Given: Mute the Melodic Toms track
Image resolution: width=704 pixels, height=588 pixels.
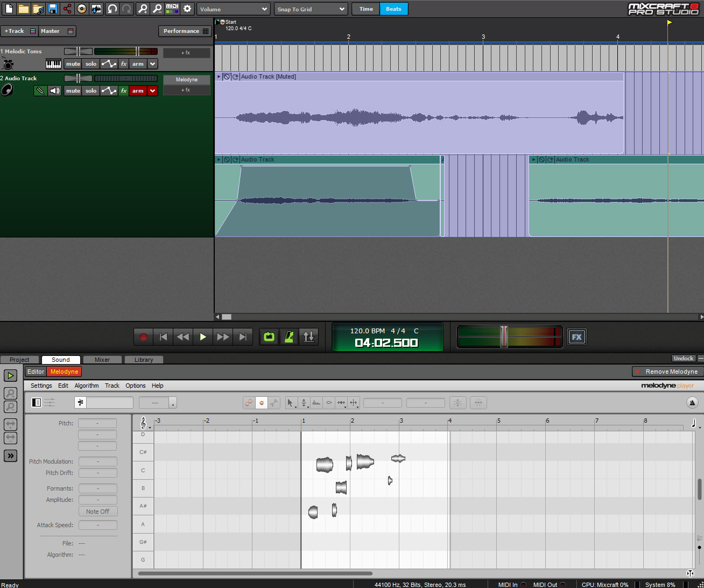Looking at the screenshot, I should (73, 64).
